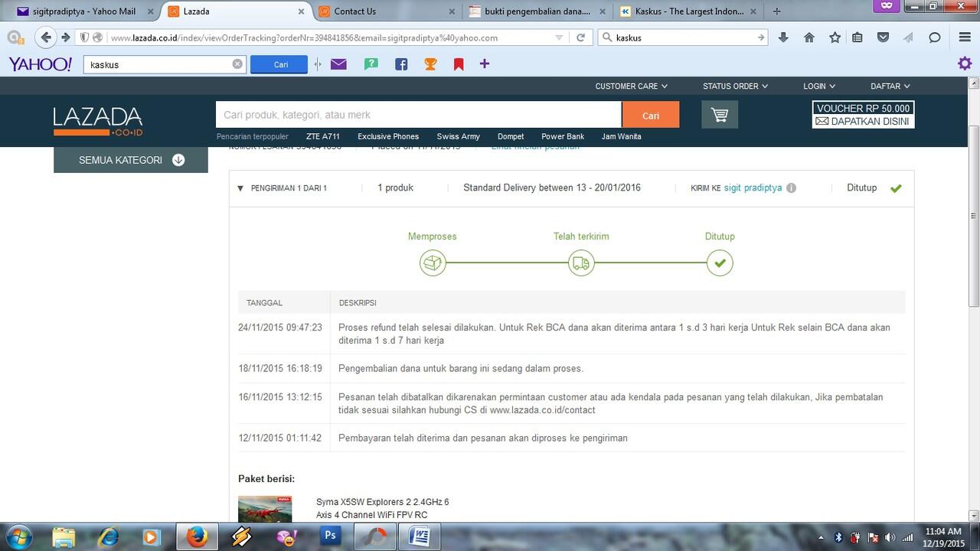980x551 pixels.
Task: Switch to the Kaskus tab
Action: [688, 11]
